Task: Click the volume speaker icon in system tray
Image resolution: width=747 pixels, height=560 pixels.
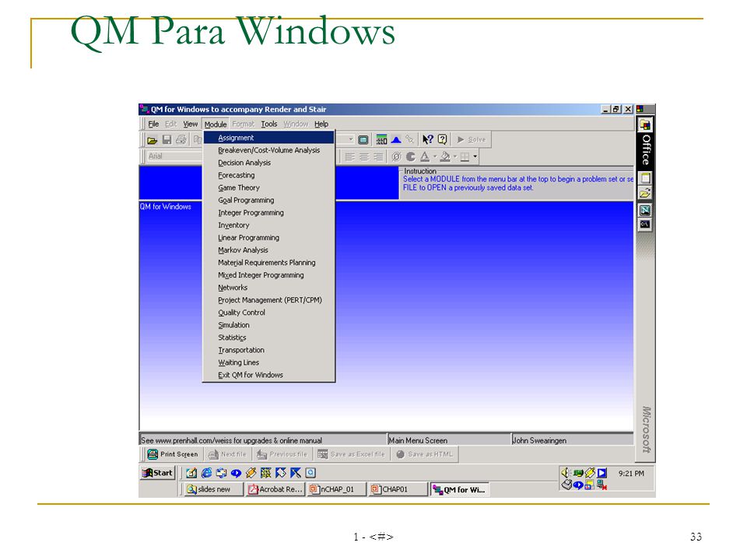Action: (566, 472)
